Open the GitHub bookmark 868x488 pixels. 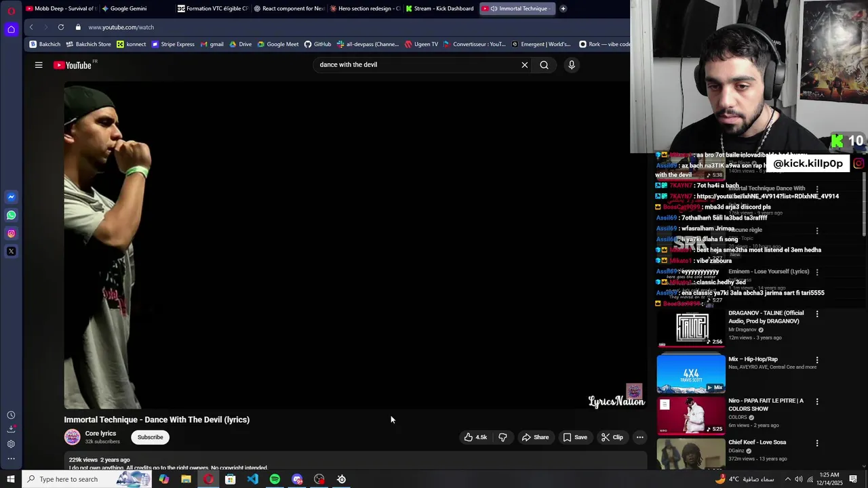[317, 44]
